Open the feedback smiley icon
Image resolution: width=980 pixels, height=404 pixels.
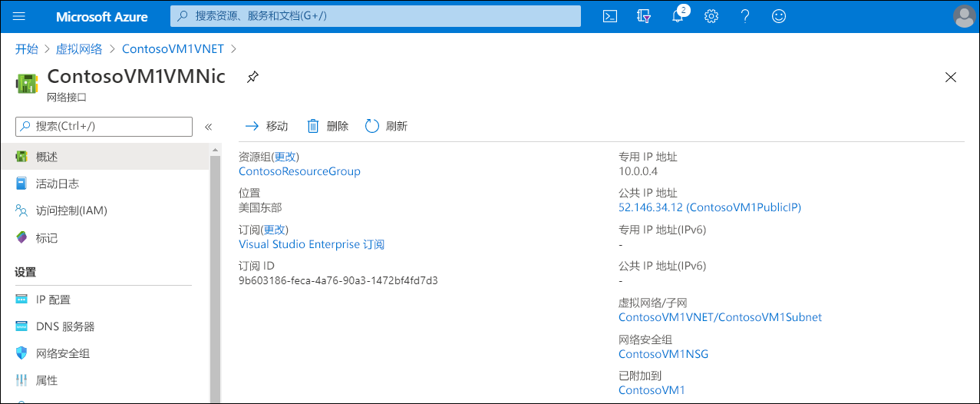[779, 16]
